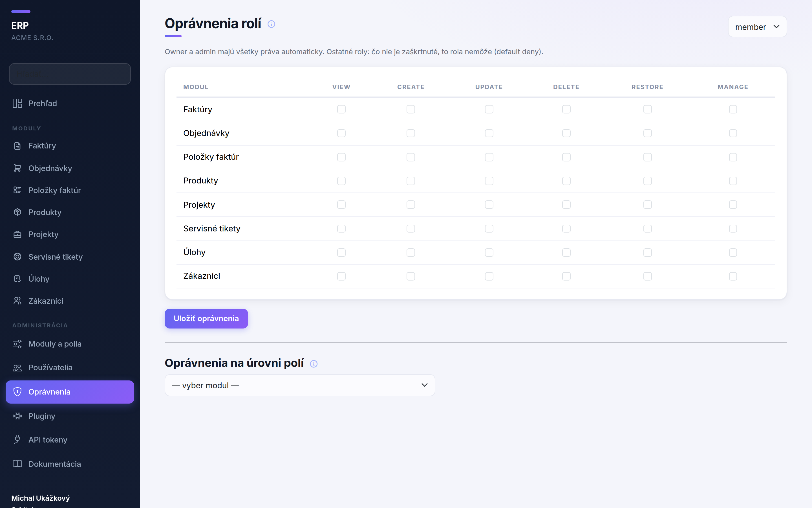812x508 pixels.
Task: Focus the sidebar search input field
Action: [x=70, y=74]
